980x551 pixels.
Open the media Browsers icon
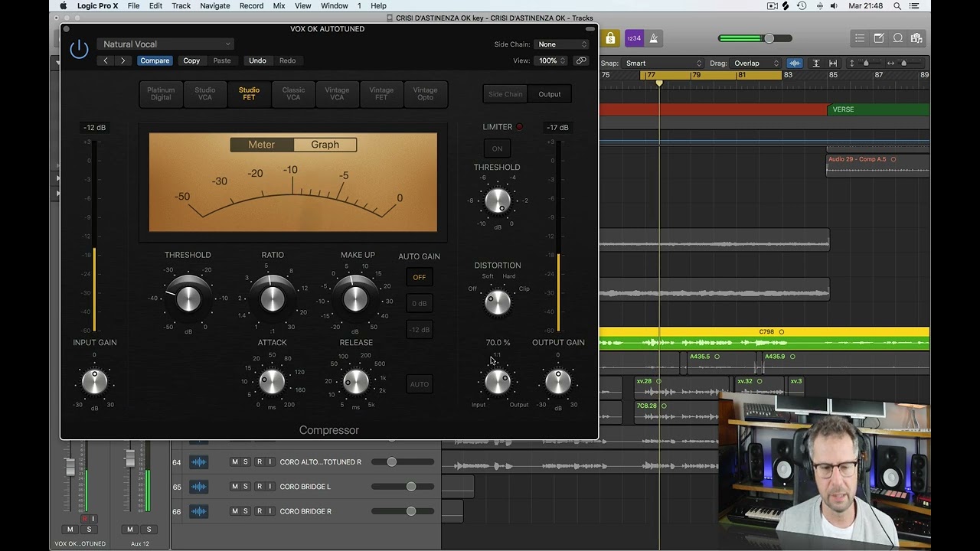pyautogui.click(x=916, y=38)
